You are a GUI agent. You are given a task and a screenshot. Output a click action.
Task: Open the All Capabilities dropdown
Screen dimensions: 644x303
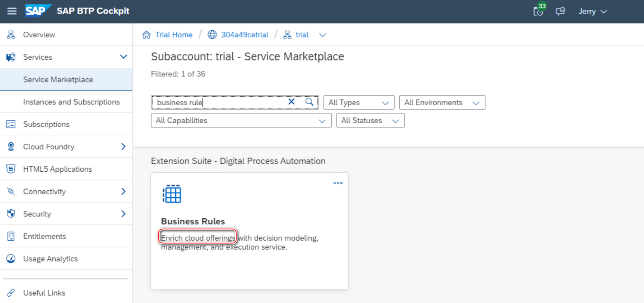[241, 121]
